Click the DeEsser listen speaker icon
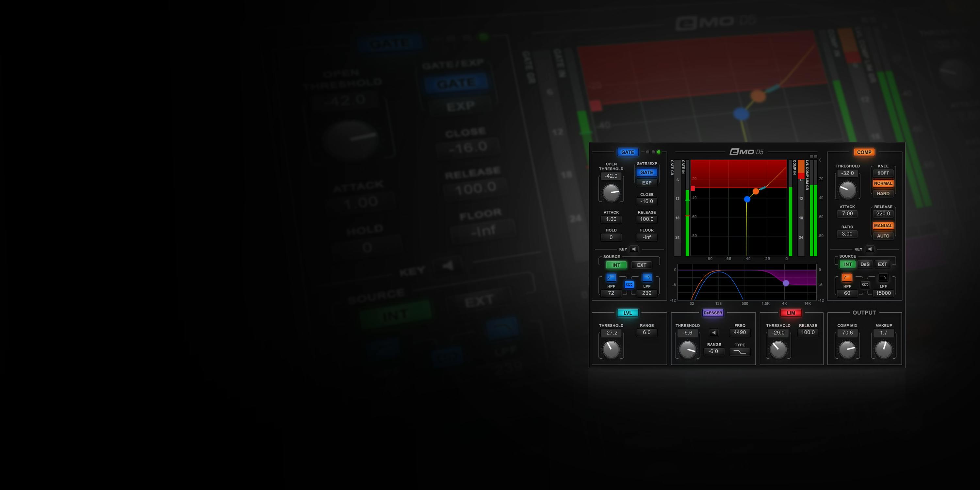Viewport: 980px width, 490px height. [714, 333]
